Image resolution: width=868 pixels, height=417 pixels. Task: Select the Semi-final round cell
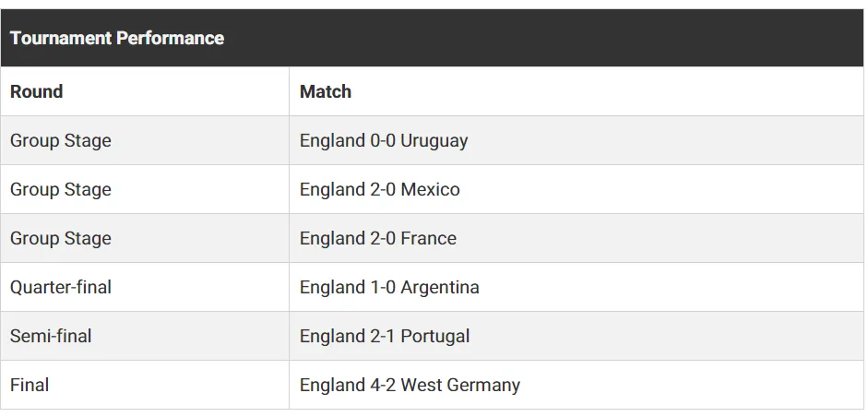pos(145,336)
